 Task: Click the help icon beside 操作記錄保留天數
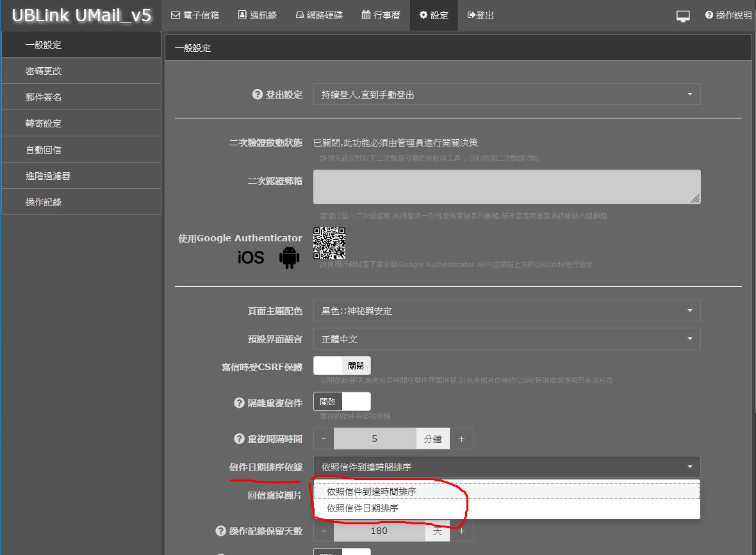tap(220, 531)
